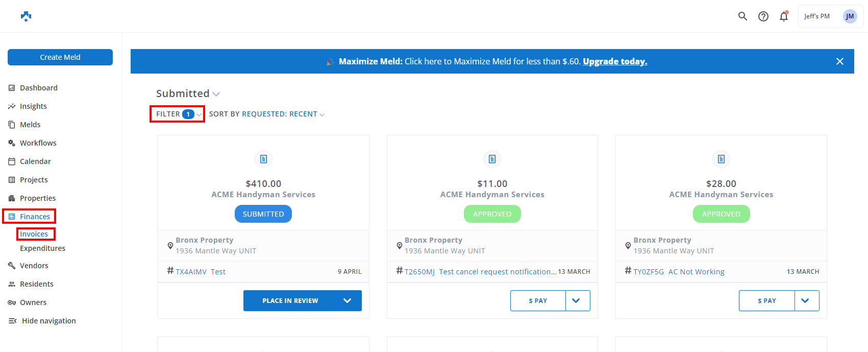Click the $28.00 invoice document icon
868x352 pixels.
pyautogui.click(x=721, y=159)
